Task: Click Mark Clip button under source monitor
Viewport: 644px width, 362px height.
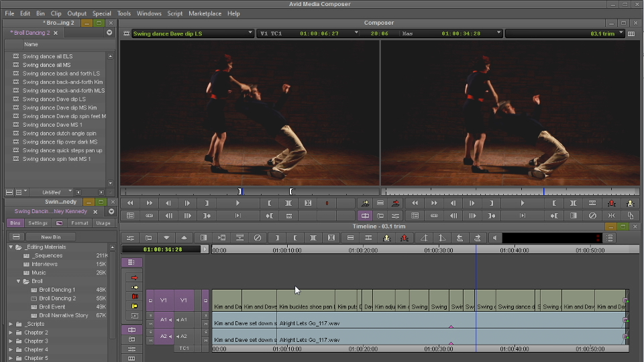Action: [x=288, y=203]
